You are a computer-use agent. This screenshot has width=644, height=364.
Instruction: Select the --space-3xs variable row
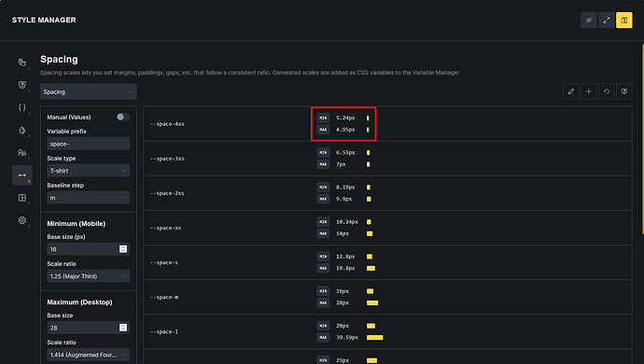[x=387, y=159]
